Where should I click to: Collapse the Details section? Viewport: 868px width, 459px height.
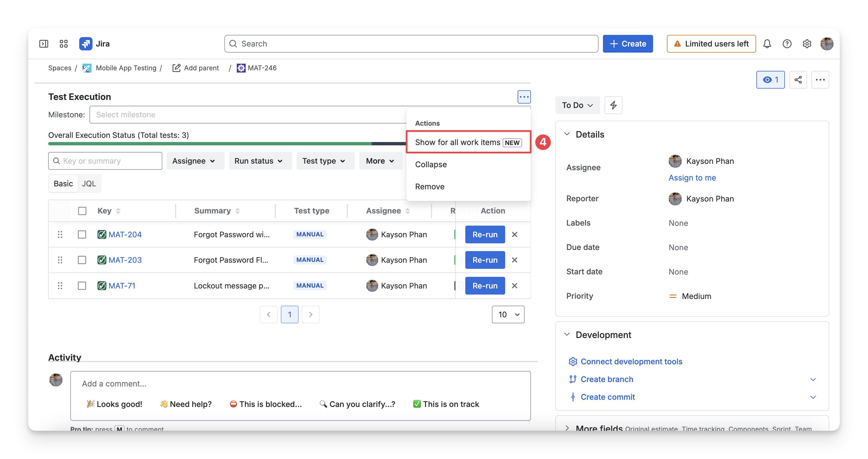point(567,134)
